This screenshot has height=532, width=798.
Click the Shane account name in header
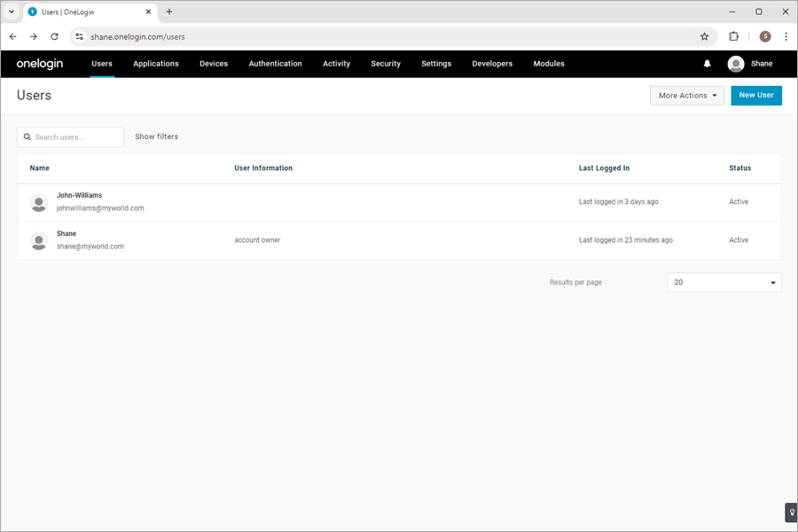(762, 64)
